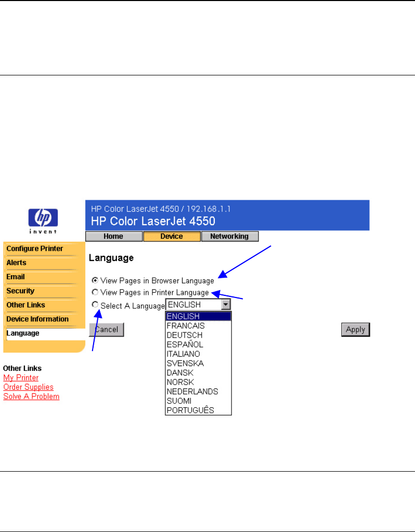The height and width of the screenshot is (532, 415).
Task: Switch to the Home tab
Action: click(114, 236)
